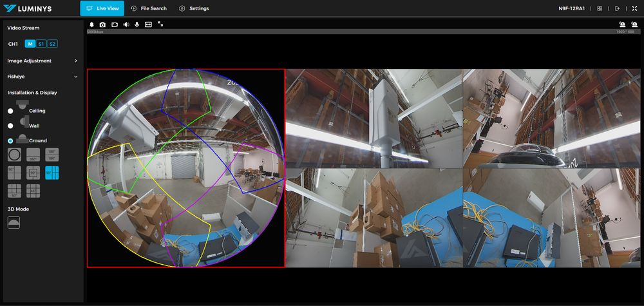Image resolution: width=644 pixels, height=306 pixels.
Task: Toggle the speaker audio icon
Action: click(x=126, y=24)
